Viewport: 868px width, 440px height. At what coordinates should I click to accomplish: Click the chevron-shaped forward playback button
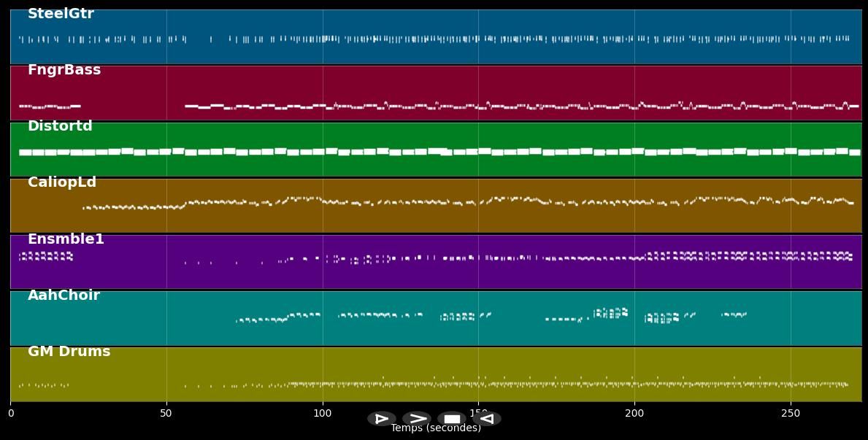click(417, 419)
